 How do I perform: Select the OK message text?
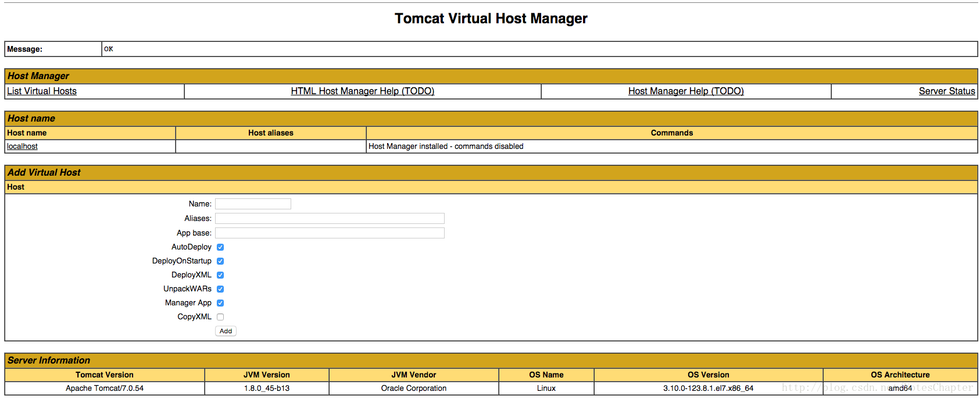click(x=109, y=49)
